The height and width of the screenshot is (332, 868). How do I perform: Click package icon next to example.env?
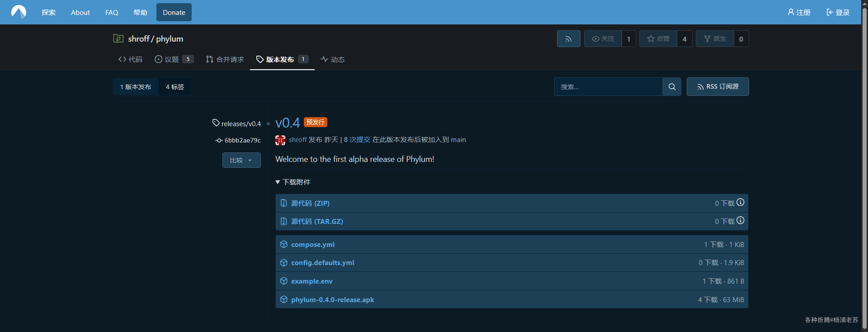[x=284, y=281]
